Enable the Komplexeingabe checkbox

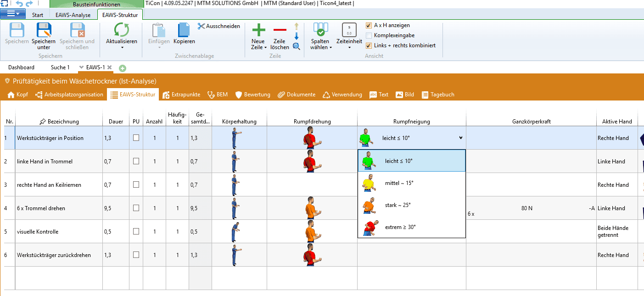click(369, 35)
